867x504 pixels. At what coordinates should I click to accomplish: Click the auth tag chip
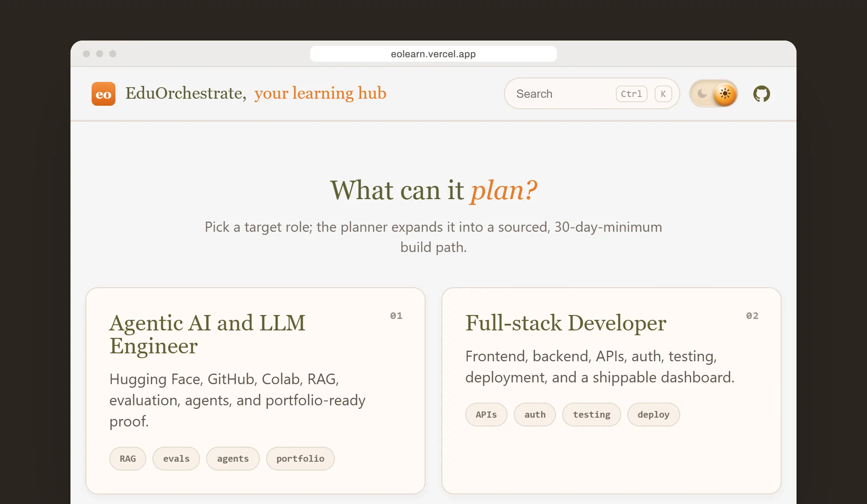point(535,415)
